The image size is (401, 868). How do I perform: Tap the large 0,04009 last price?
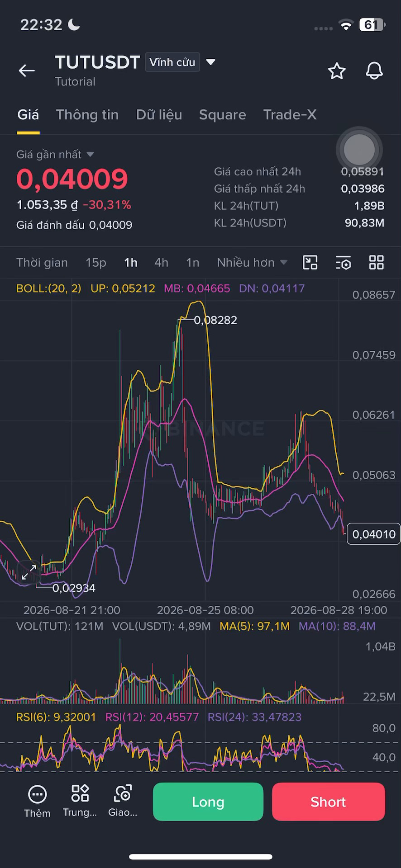[x=72, y=179]
